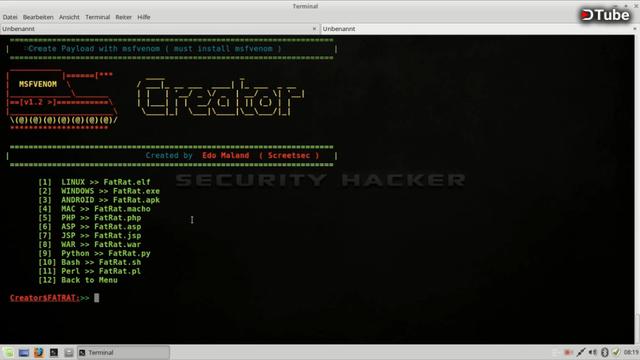Switch to the first Unbenannt tab

click(x=159, y=29)
